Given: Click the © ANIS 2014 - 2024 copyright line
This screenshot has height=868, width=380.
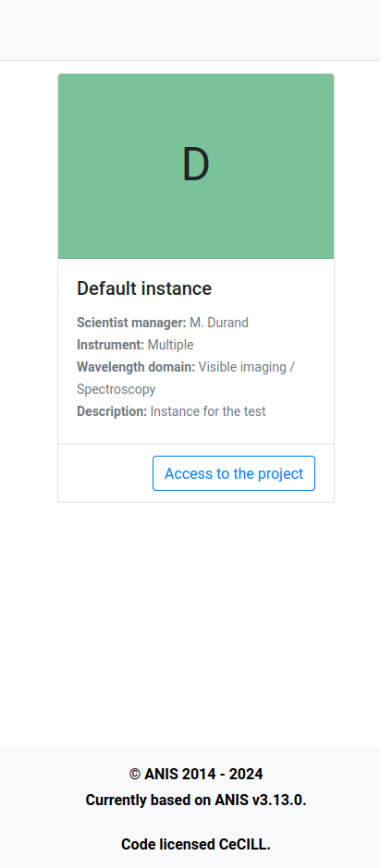Looking at the screenshot, I should click(196, 774).
